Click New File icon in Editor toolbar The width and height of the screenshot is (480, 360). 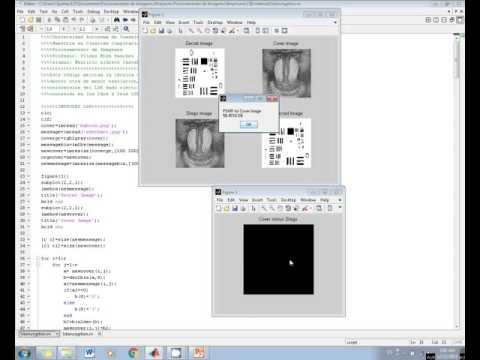point(22,20)
